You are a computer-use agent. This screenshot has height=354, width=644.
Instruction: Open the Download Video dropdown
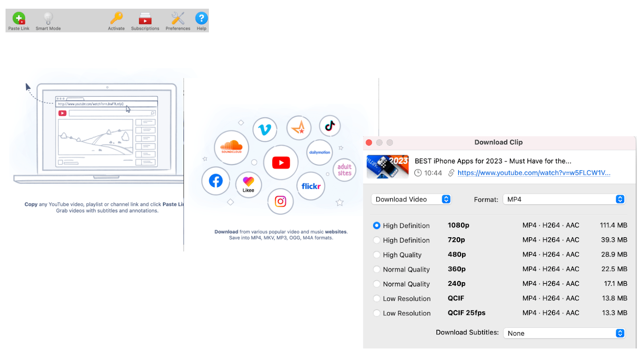click(x=411, y=199)
